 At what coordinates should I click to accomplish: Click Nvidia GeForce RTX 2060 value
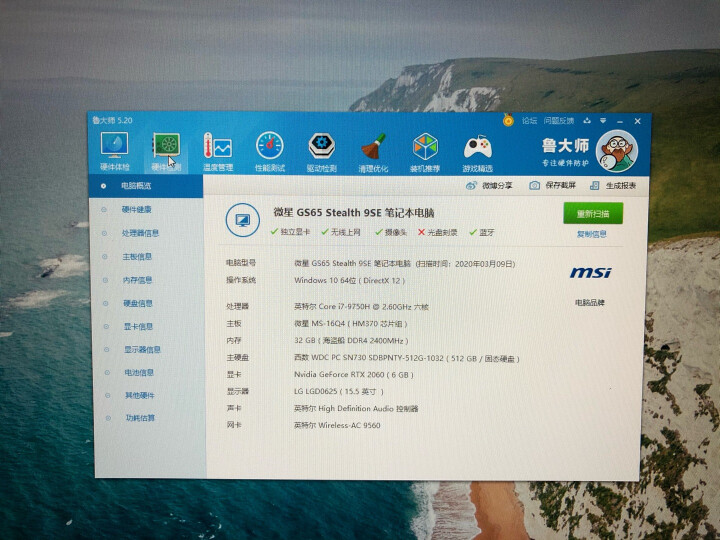pos(354,375)
